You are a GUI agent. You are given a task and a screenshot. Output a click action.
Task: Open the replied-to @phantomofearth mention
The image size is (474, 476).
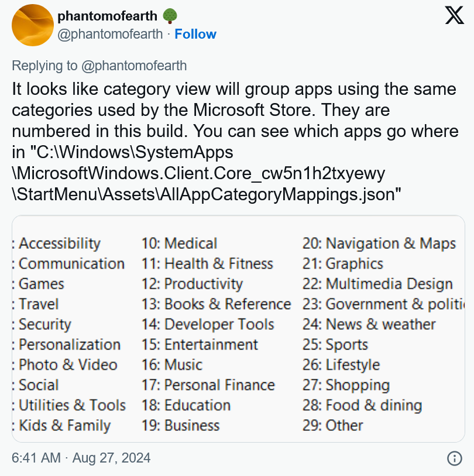(134, 66)
